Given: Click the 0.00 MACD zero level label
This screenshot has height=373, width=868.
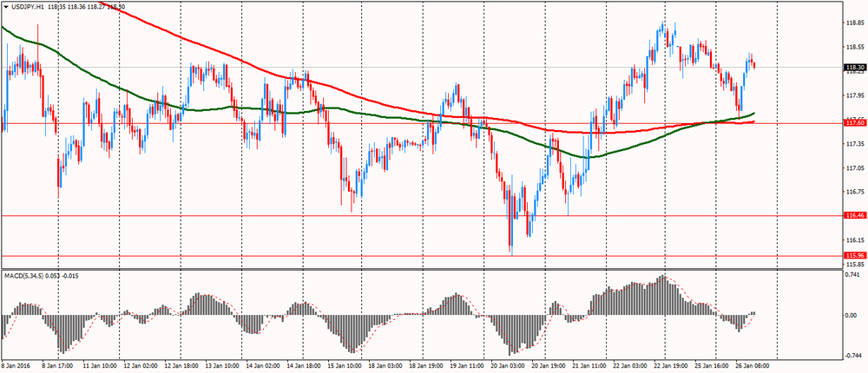Looking at the screenshot, I should point(854,315).
